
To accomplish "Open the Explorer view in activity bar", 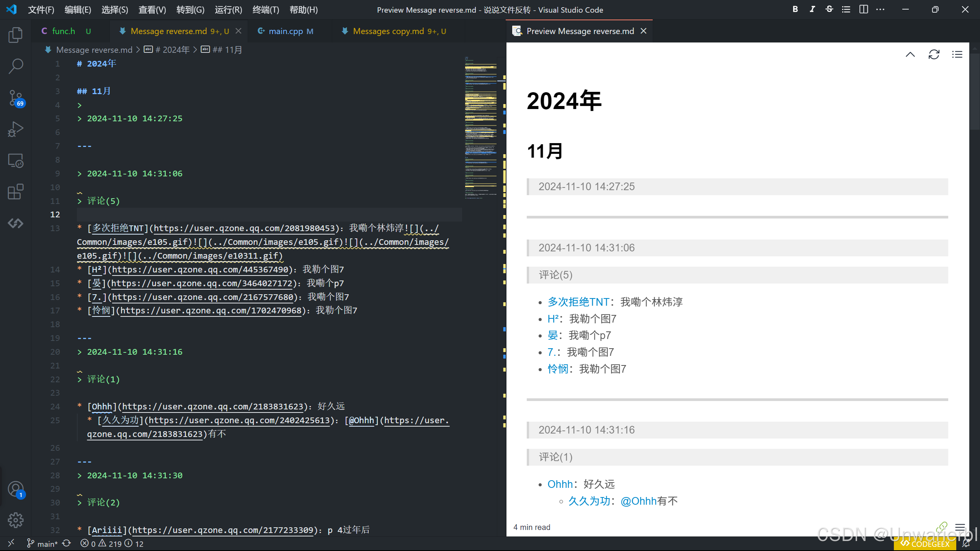I will 15,35.
